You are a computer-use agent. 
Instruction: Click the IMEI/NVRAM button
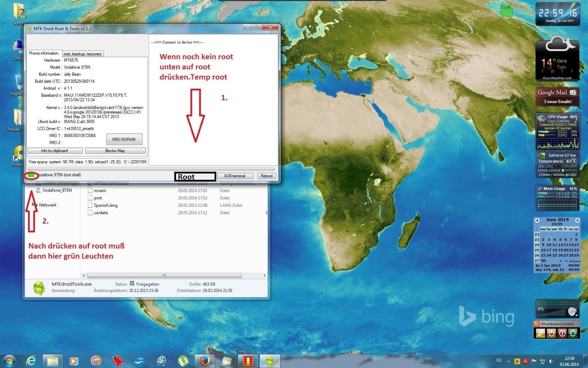coord(124,139)
